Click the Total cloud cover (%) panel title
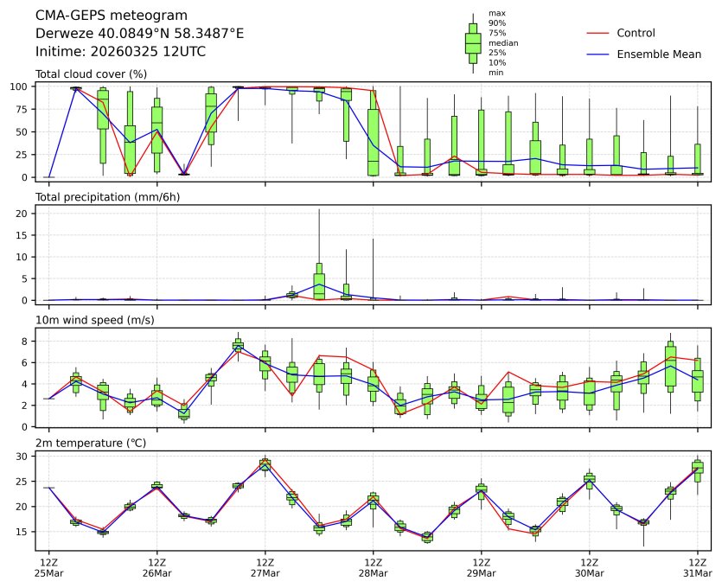 [91, 74]
